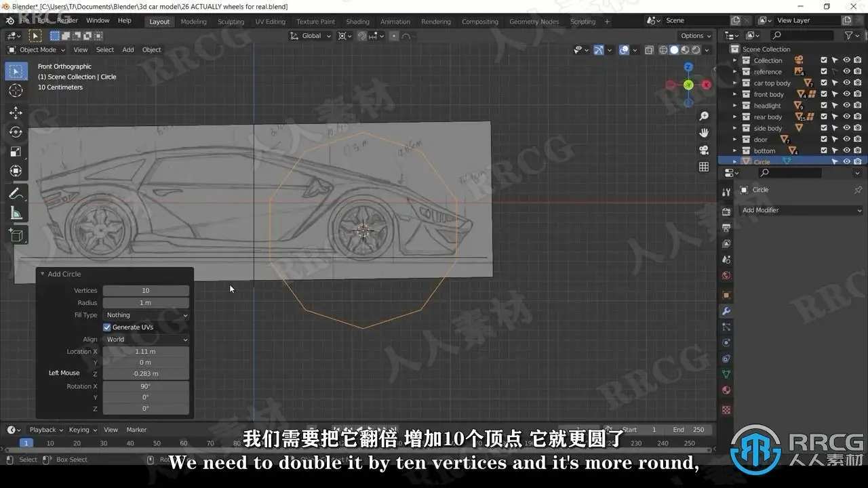Click the Radius value slider field
This screenshot has width=868, height=488.
[146, 303]
